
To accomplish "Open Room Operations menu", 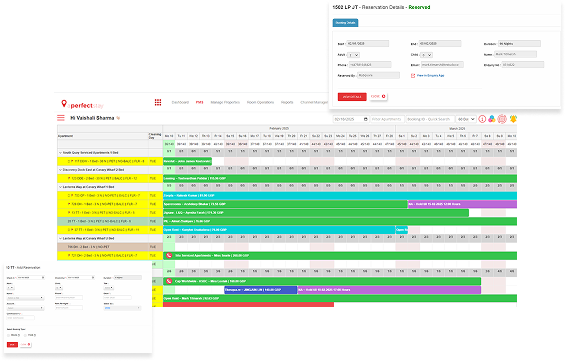I will pos(260,102).
